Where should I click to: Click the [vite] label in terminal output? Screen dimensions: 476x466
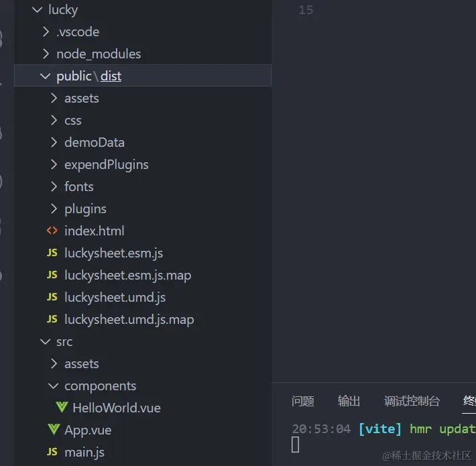point(380,429)
